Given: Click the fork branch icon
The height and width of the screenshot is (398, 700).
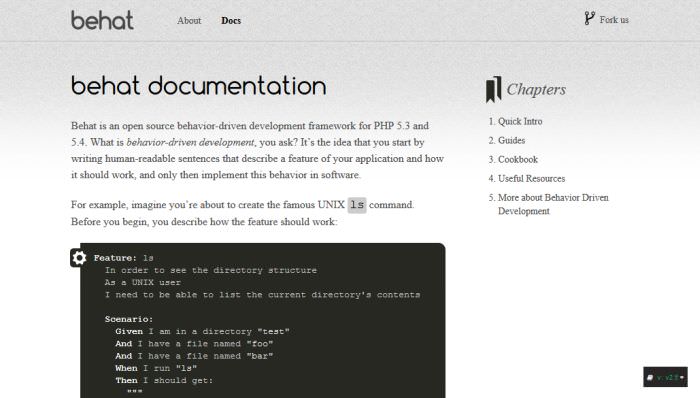Looking at the screenshot, I should [589, 18].
